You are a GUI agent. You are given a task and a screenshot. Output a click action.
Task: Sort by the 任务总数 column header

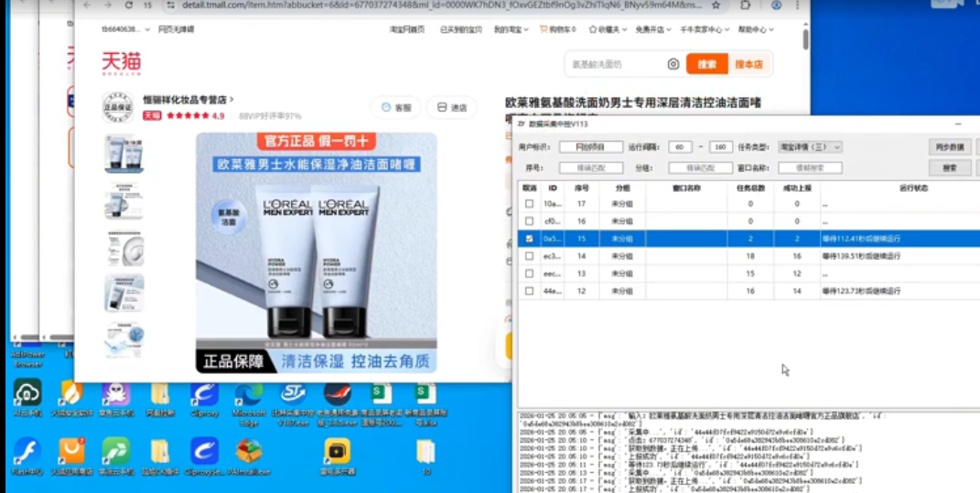[750, 188]
